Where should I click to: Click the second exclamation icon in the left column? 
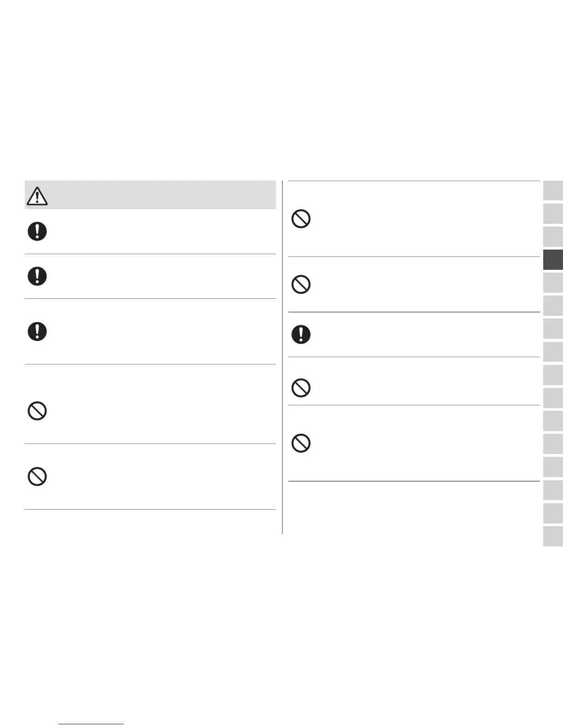click(x=37, y=276)
